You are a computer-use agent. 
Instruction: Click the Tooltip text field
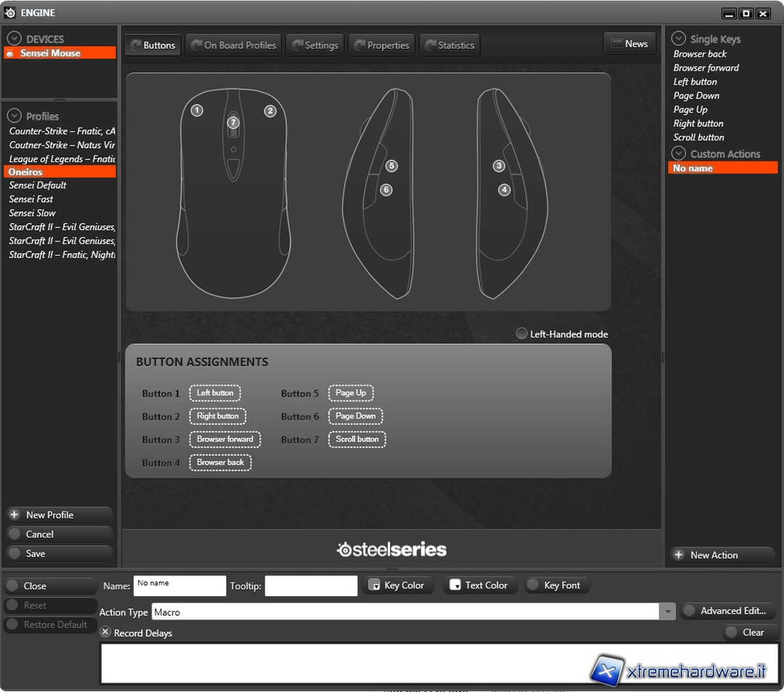311,586
